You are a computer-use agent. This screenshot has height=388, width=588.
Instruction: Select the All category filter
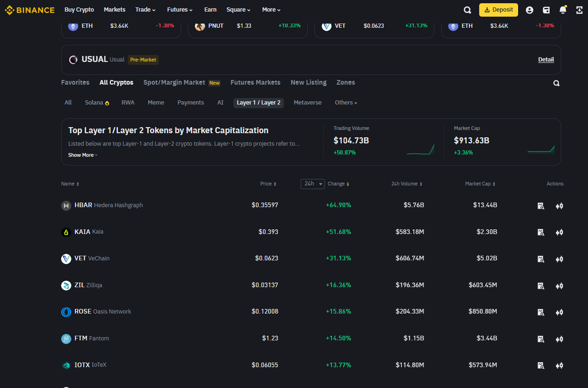(x=68, y=103)
